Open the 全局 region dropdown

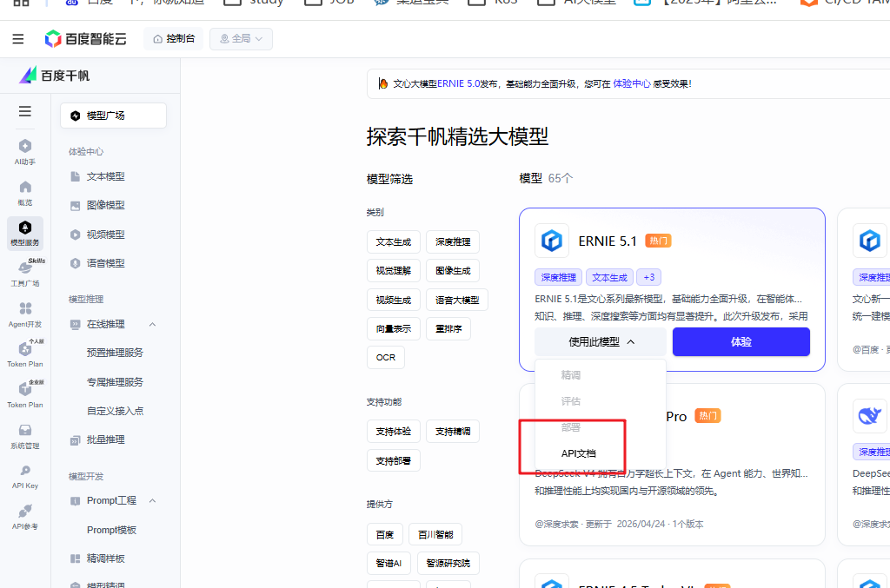coord(241,38)
